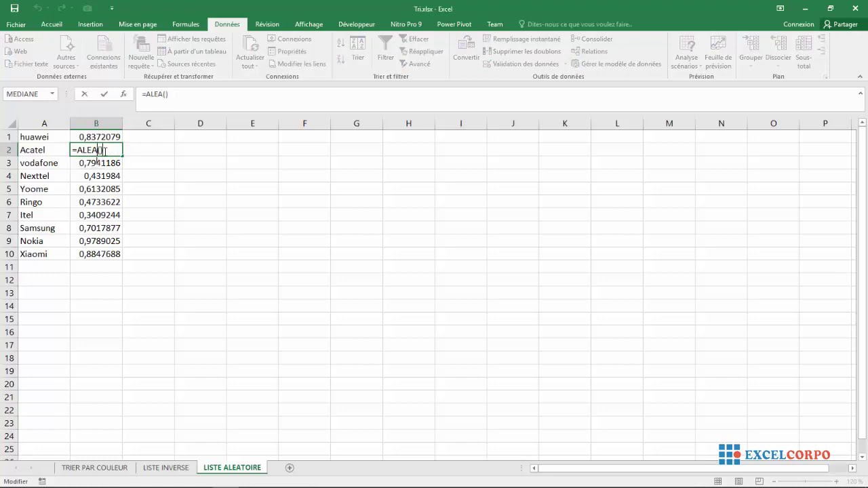Click the insert function fx button
The width and height of the screenshot is (868, 488).
coord(123,94)
